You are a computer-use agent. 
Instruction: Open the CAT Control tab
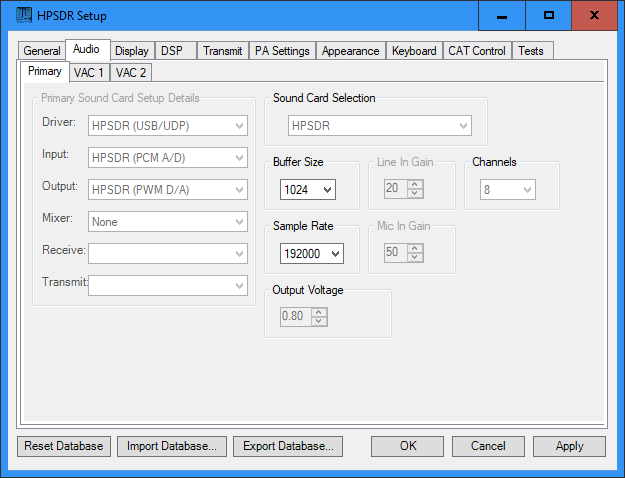pos(476,51)
